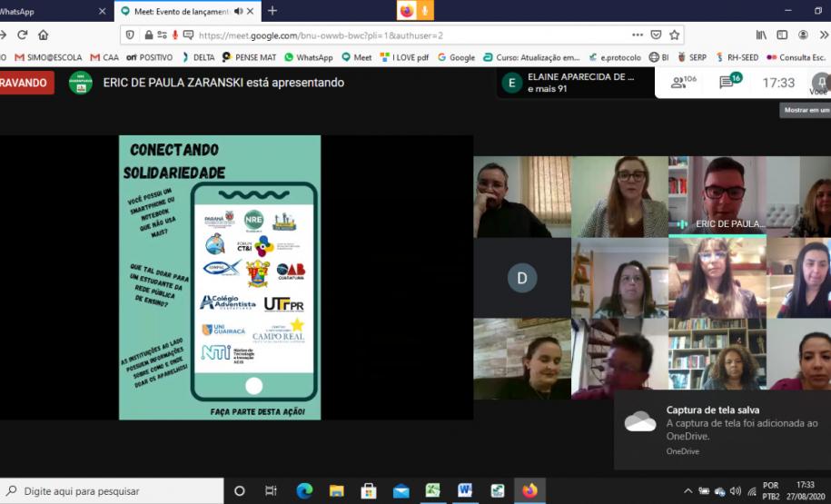Toggle the Firefox sidebar view
This screenshot has height=504, width=831.
pos(781,35)
